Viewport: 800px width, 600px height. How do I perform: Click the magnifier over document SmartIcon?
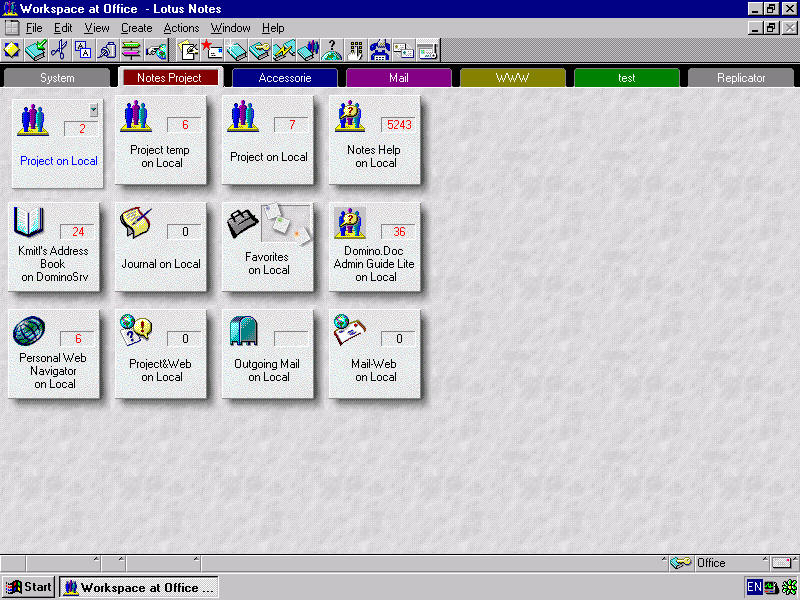(107, 50)
